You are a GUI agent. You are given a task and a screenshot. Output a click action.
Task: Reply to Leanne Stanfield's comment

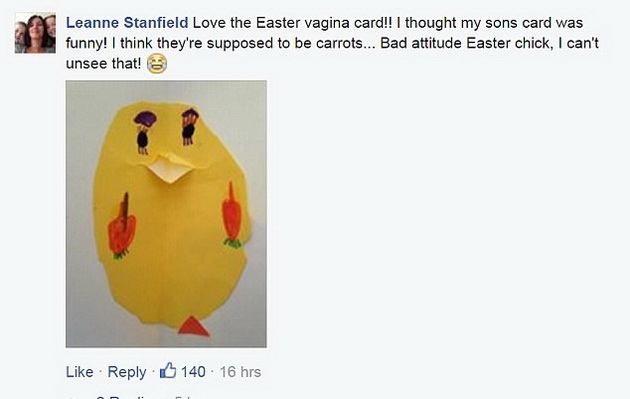point(127,372)
